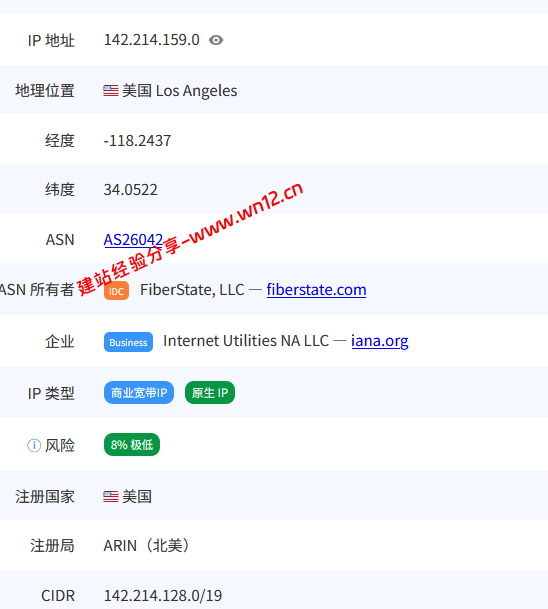Select latitude value 34.0522
The image size is (548, 609).
[x=130, y=190]
